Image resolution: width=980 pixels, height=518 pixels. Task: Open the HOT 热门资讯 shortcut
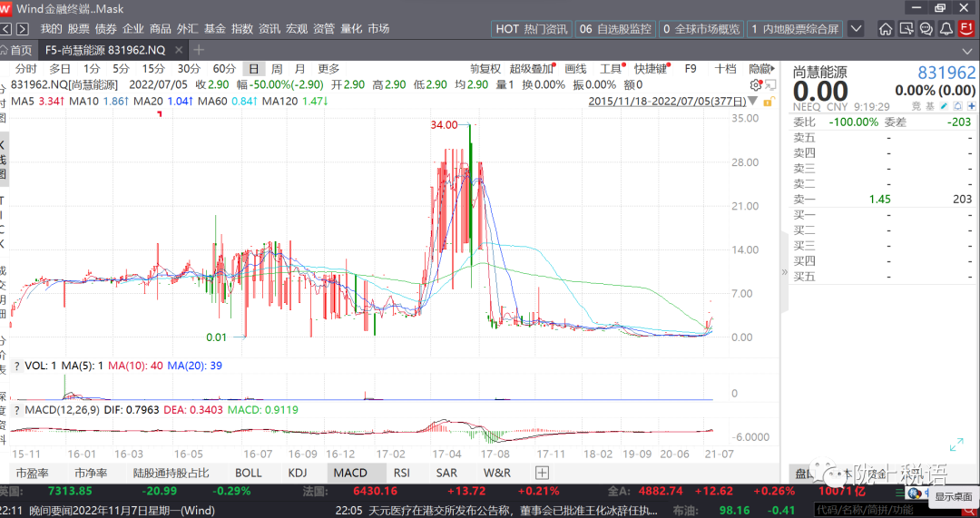[x=531, y=29]
